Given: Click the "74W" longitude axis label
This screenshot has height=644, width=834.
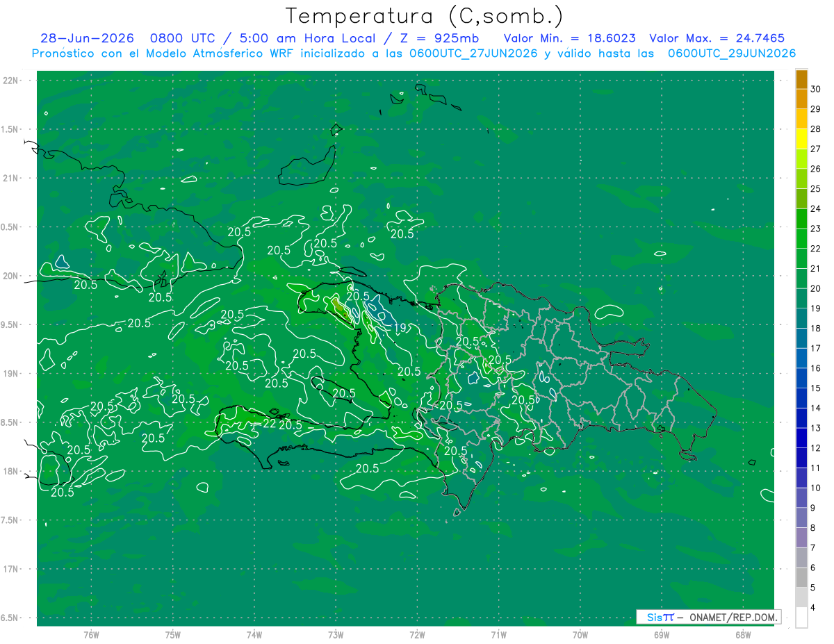Looking at the screenshot, I should click(254, 635).
